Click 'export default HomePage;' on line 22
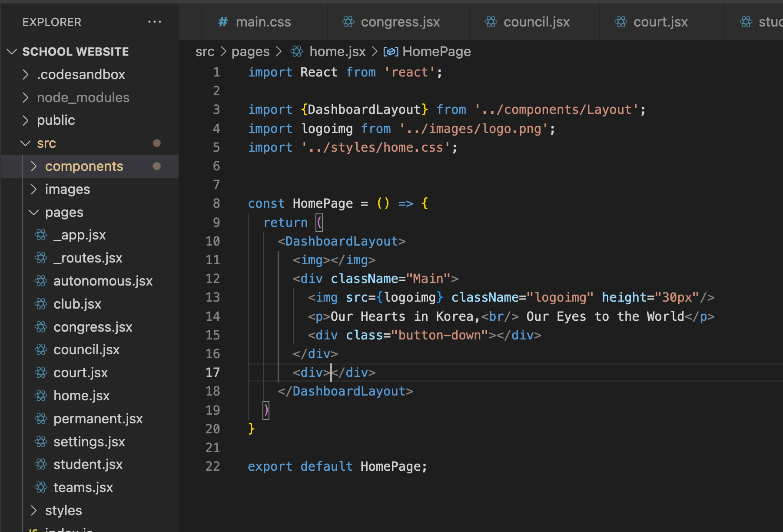783x532 pixels. pos(338,466)
